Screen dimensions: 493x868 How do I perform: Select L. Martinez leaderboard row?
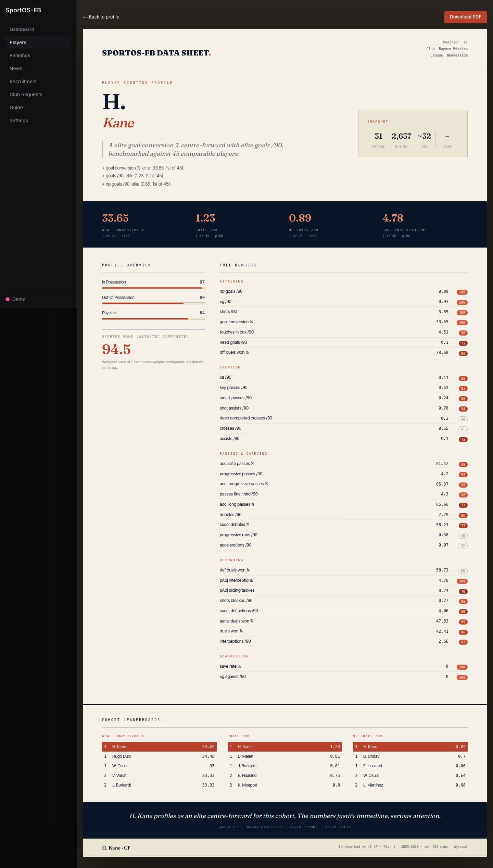(x=410, y=785)
